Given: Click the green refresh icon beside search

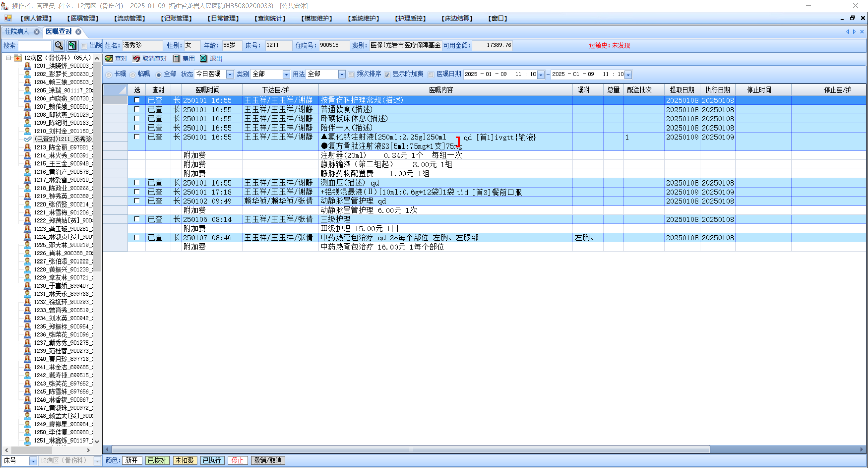Looking at the screenshot, I should pos(72,45).
